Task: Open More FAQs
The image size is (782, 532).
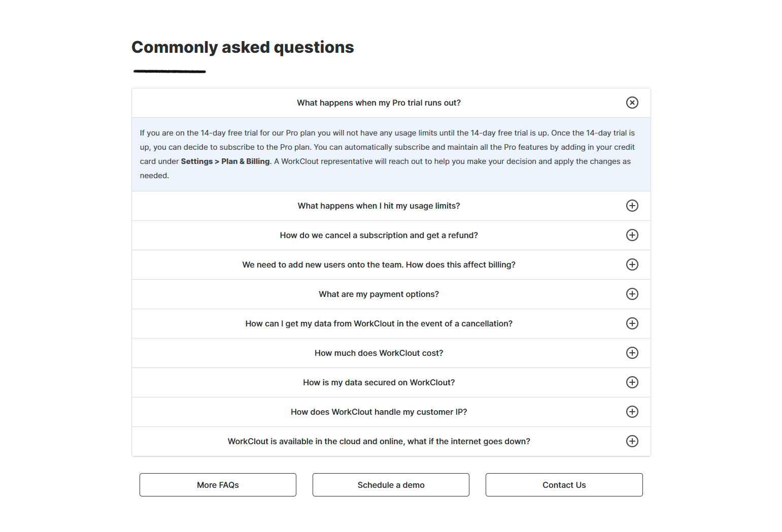Action: 217,485
